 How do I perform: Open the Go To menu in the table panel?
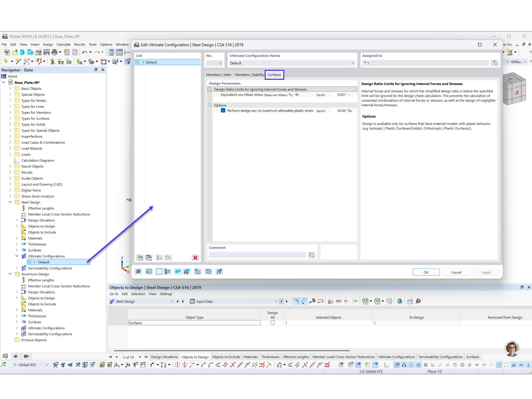[114, 294]
